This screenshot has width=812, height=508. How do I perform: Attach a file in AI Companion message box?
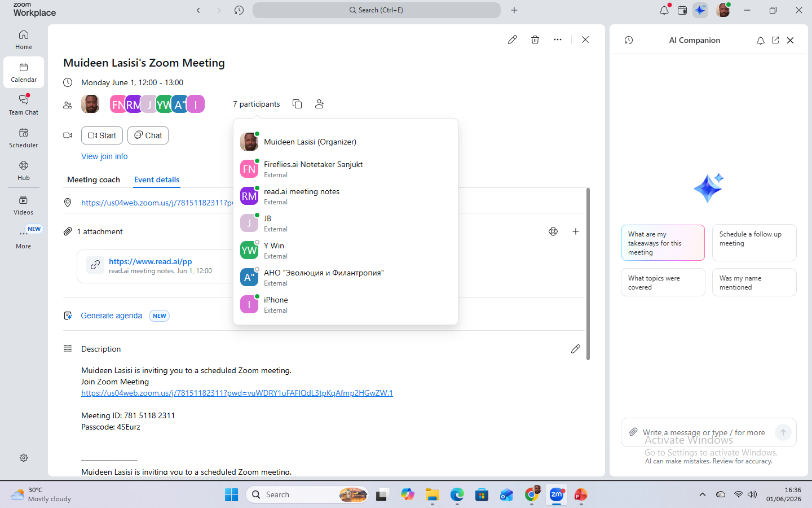point(633,432)
